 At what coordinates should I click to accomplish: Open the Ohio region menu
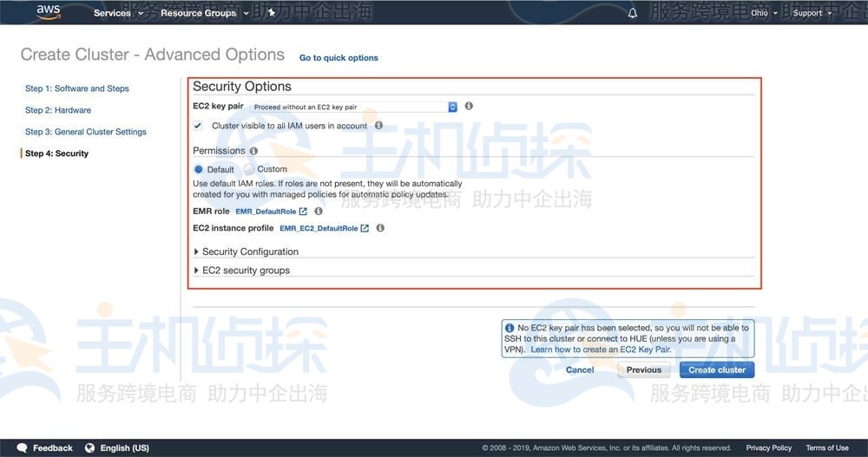click(x=764, y=13)
